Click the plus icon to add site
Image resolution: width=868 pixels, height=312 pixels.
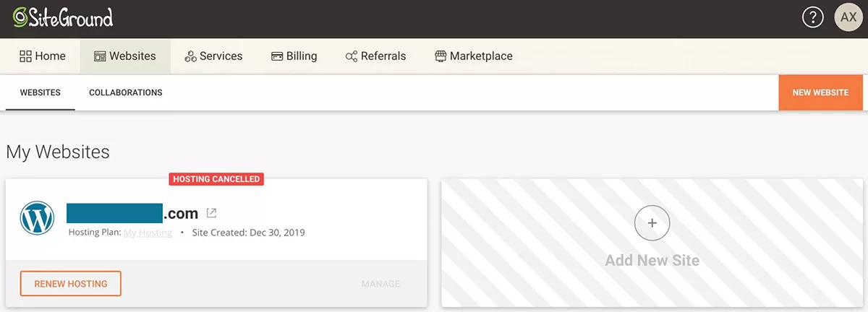(652, 223)
